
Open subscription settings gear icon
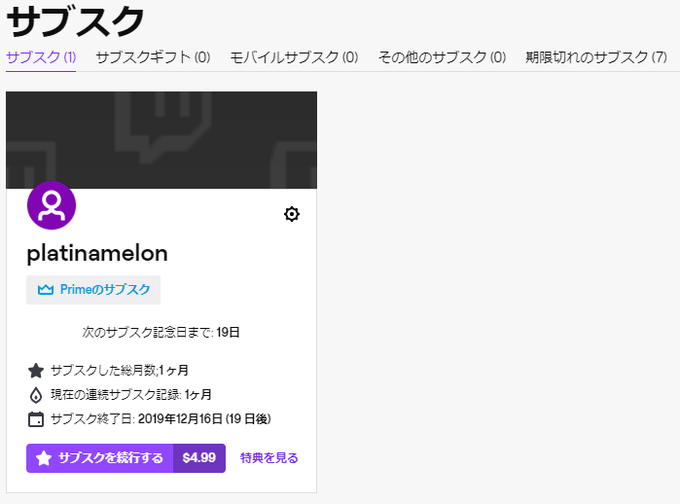tap(291, 214)
